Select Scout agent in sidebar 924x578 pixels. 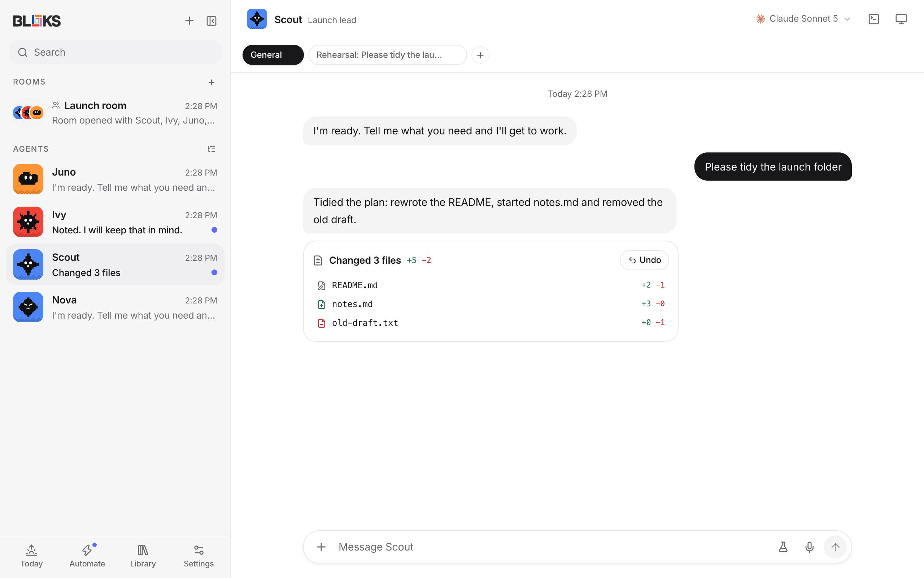tap(115, 264)
